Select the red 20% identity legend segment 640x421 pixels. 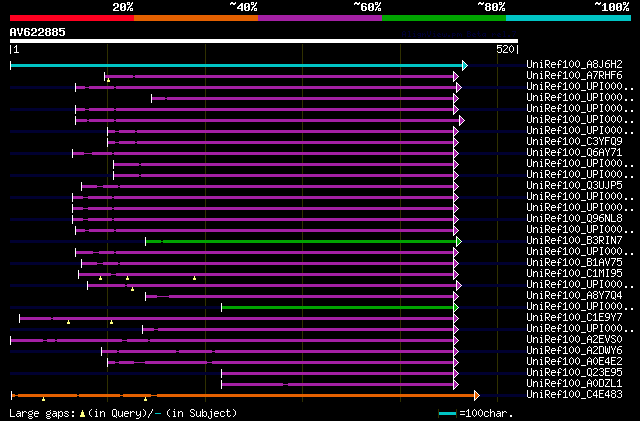[72, 18]
